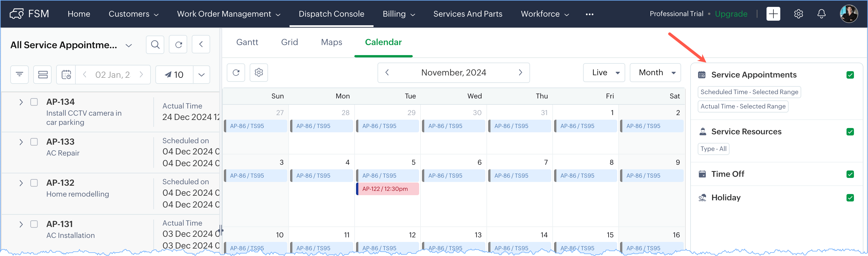The image size is (868, 256).
Task: Open the AP-122 12:30pm appointment event
Action: [388, 189]
